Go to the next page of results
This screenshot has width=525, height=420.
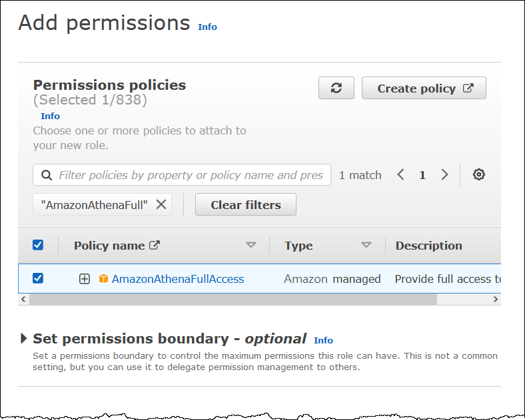pos(444,175)
